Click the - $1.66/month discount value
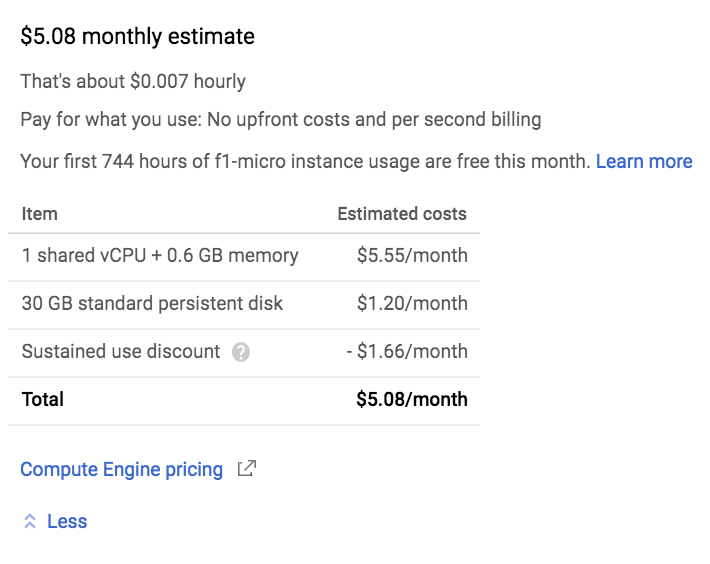710x564 pixels. [407, 351]
